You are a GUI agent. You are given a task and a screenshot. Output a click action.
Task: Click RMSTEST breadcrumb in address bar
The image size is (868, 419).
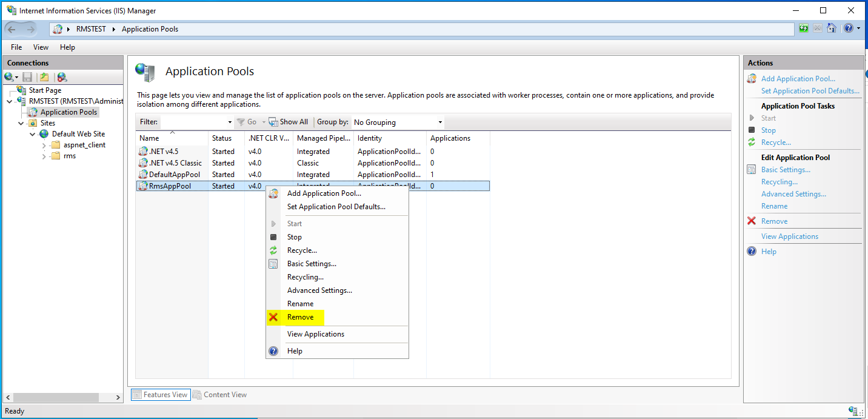click(x=91, y=29)
